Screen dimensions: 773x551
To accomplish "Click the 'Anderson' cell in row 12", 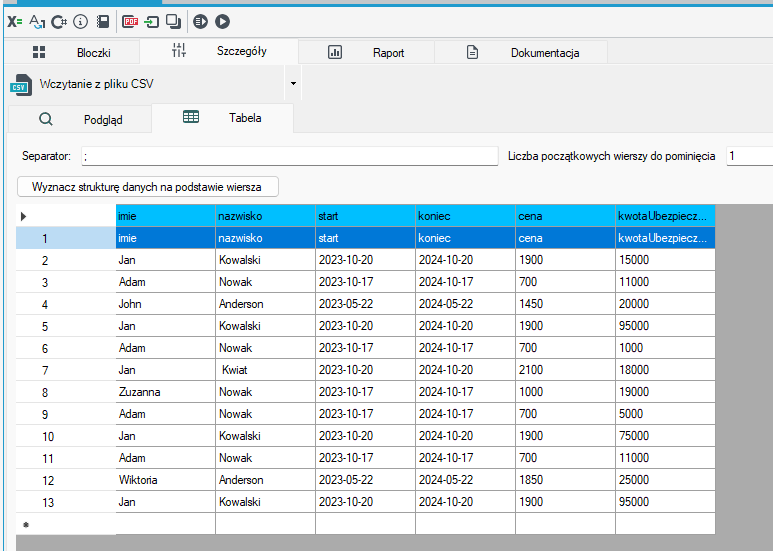I will [x=266, y=480].
